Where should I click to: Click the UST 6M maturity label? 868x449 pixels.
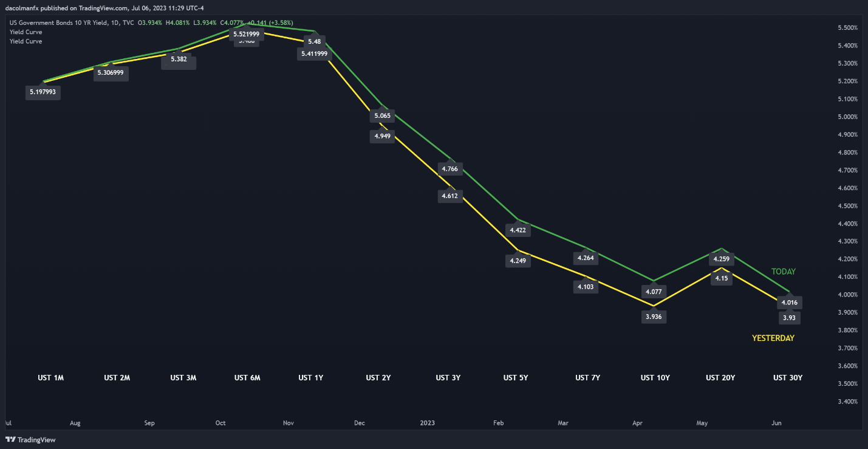[x=247, y=378]
